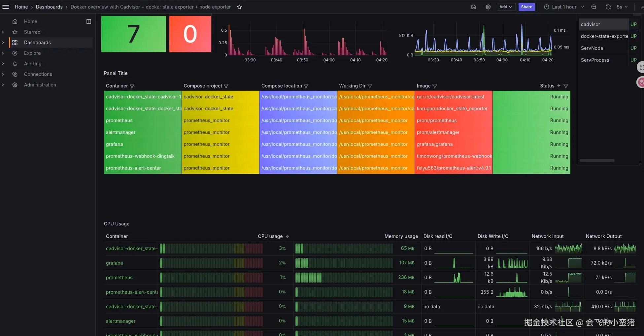Filter the Compose project column
The width and height of the screenshot is (644, 336).
226,86
